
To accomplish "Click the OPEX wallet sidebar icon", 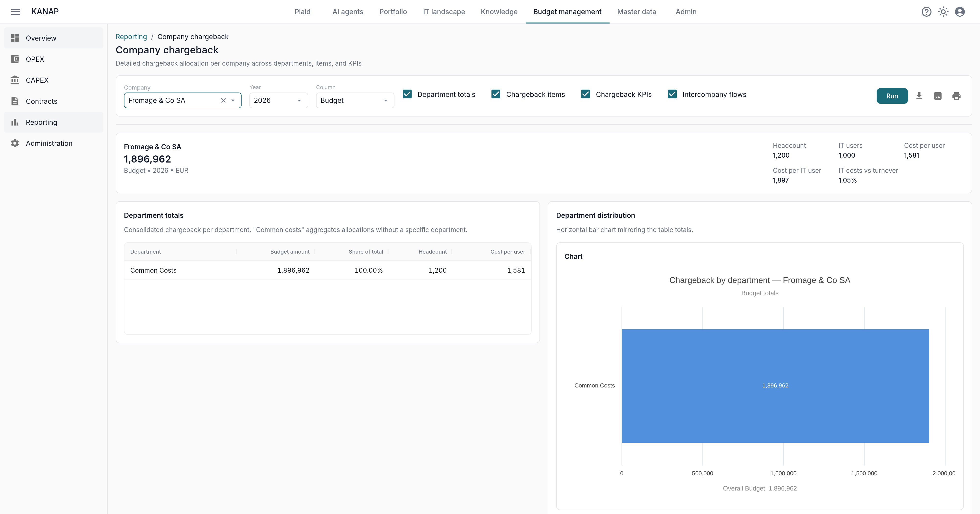I will (x=15, y=59).
